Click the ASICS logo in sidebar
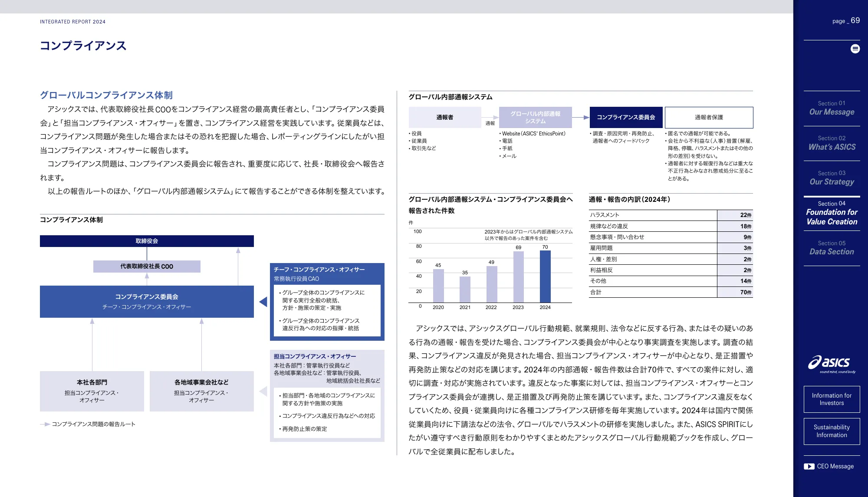868x497 pixels. (x=832, y=364)
